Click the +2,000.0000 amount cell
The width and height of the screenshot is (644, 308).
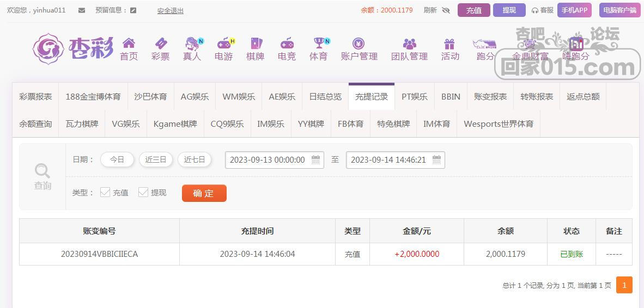click(x=417, y=254)
